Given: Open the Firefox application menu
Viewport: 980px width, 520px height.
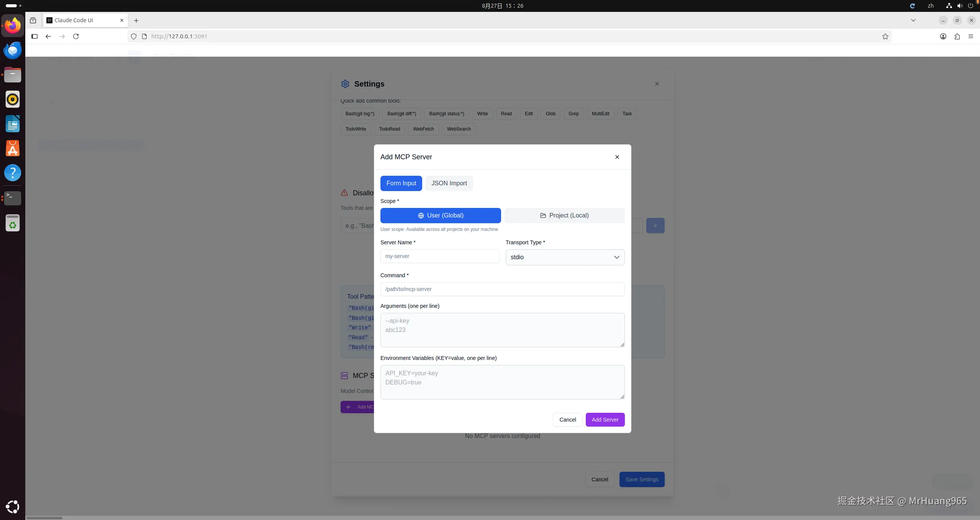Looking at the screenshot, I should click(971, 36).
